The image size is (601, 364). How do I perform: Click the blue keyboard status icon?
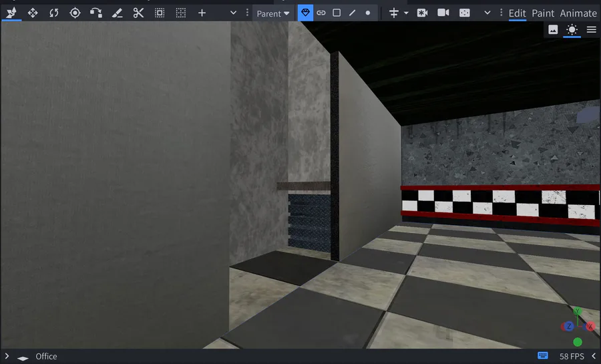pos(543,355)
